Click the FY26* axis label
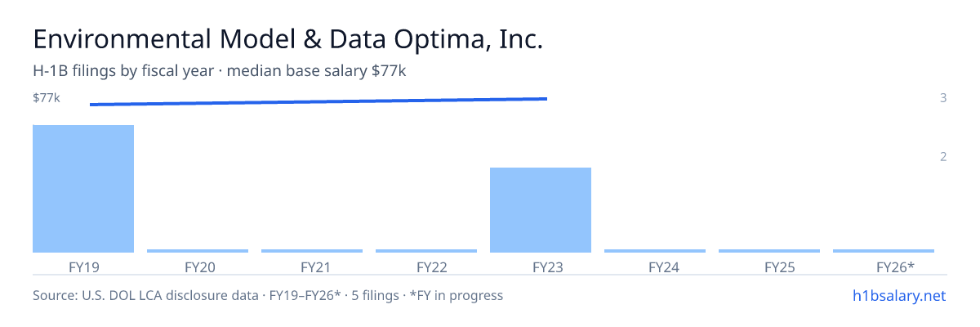The image size is (980, 327). click(895, 267)
